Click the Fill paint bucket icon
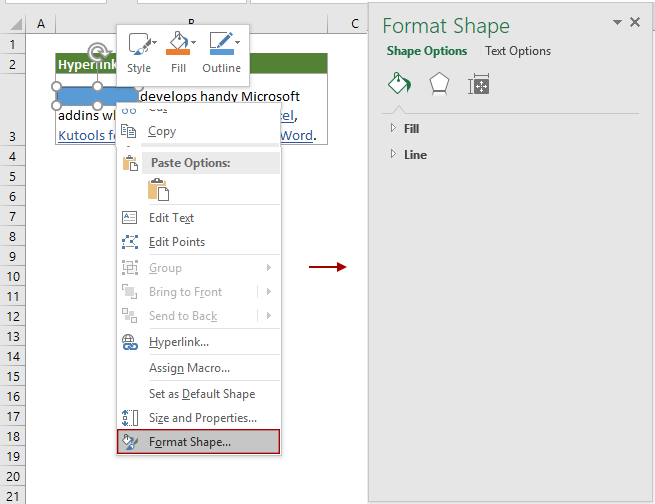The width and height of the screenshot is (655, 504). (176, 46)
